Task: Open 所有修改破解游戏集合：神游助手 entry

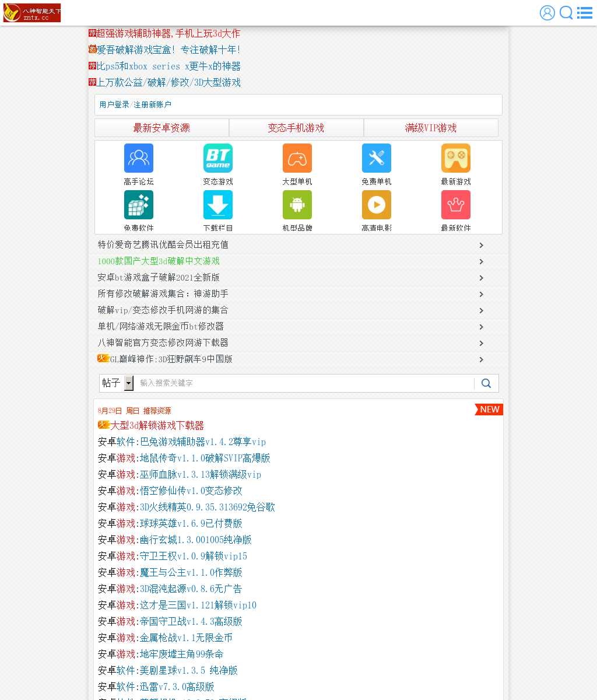Action: (x=163, y=293)
